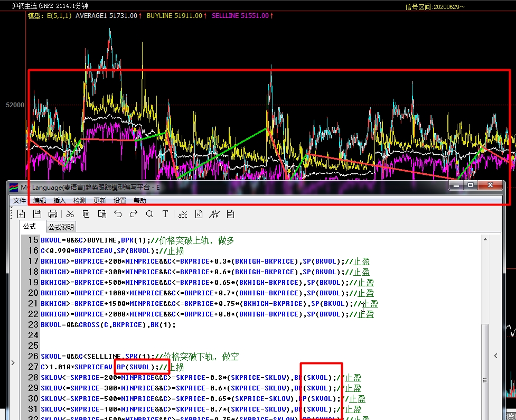The width and height of the screenshot is (516, 420).
Task: Open search with the magnifier icon
Action: pos(149,214)
